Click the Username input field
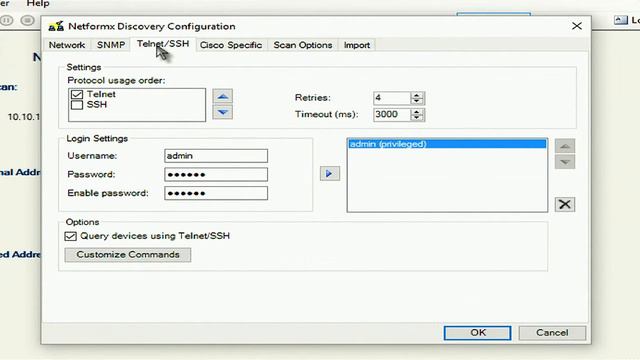This screenshot has width=640, height=360. pyautogui.click(x=216, y=156)
